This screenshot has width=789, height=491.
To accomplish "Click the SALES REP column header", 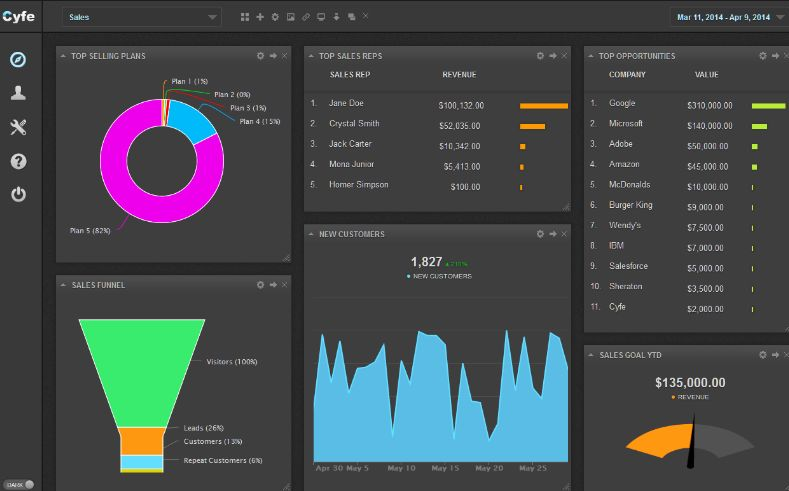I will [350, 74].
